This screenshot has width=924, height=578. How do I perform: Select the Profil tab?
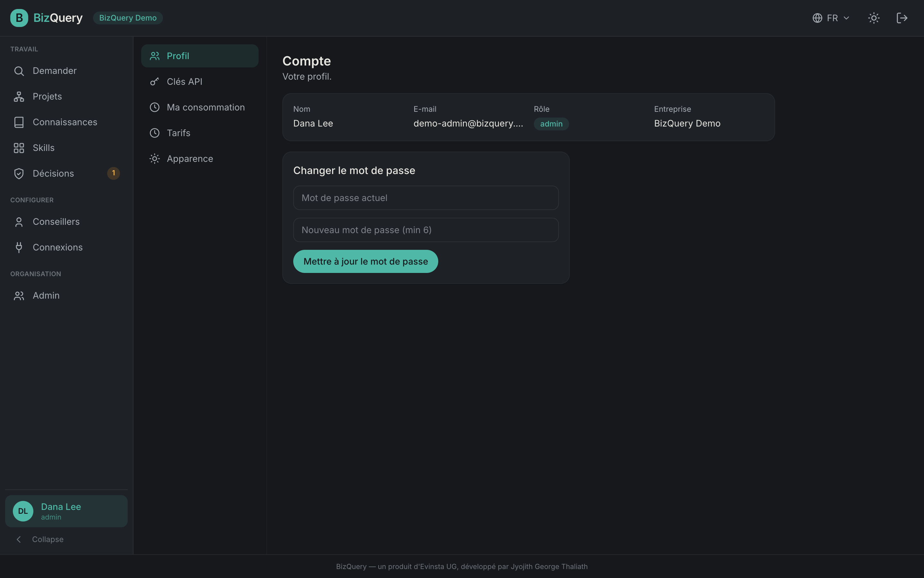(200, 56)
